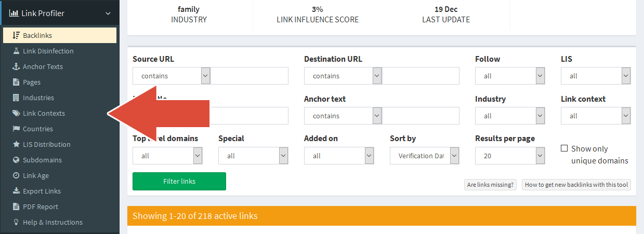
Task: Collapse the Link Profiler section chevron
Action: click(x=108, y=13)
